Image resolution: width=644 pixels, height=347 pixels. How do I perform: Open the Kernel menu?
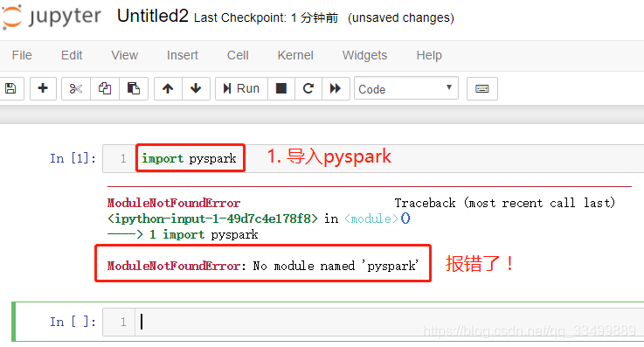pos(295,55)
